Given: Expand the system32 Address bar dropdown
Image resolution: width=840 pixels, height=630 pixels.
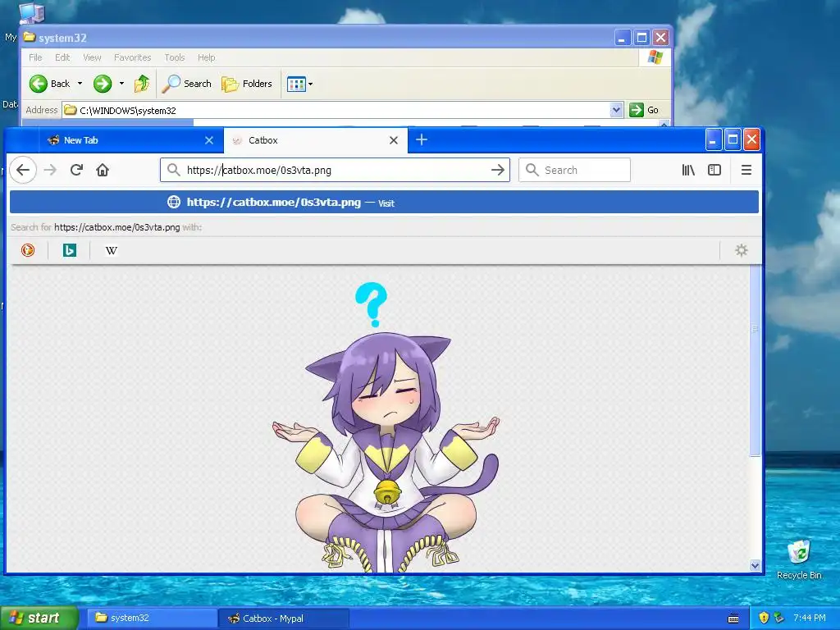Looking at the screenshot, I should 616,111.
